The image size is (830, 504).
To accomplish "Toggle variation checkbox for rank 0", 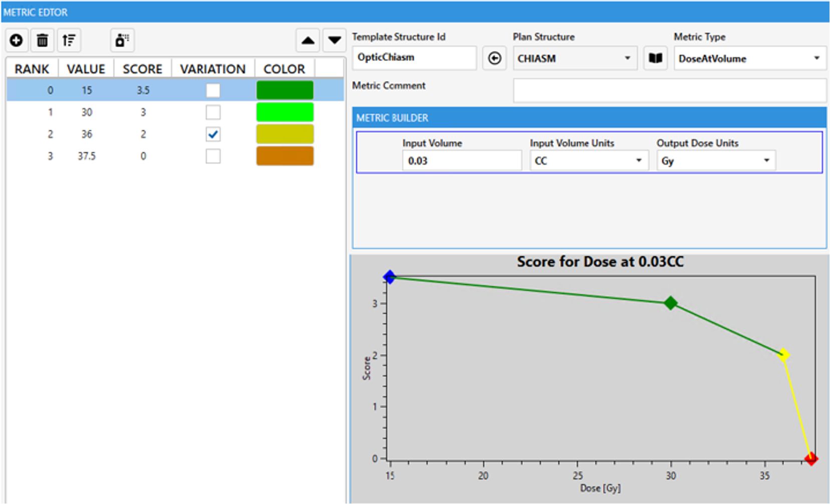I will coord(213,90).
